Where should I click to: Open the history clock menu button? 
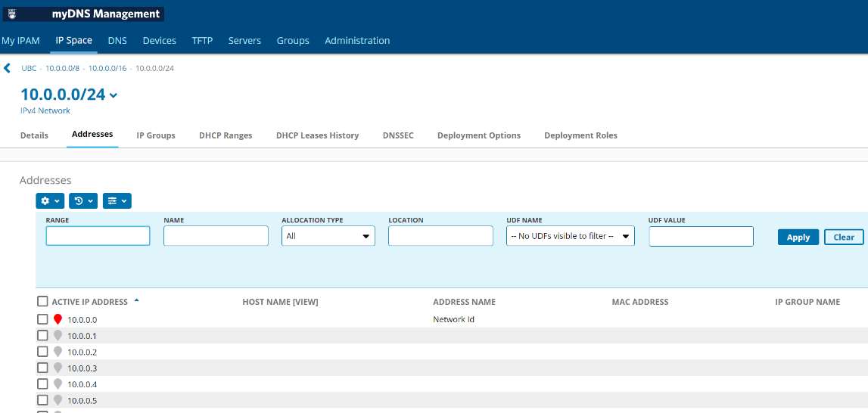click(83, 200)
